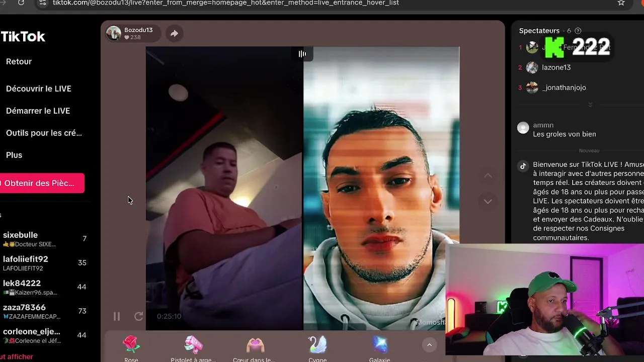Send the Rose gift

point(131,348)
